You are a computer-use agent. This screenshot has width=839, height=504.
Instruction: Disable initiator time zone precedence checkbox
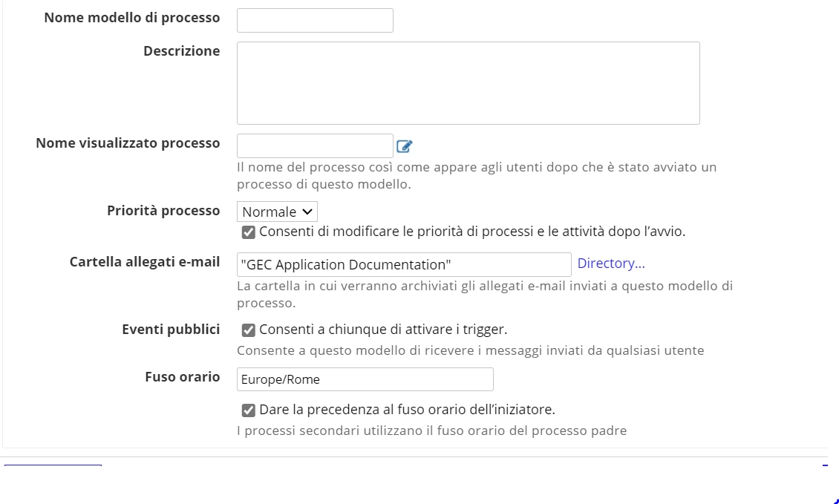tap(248, 410)
